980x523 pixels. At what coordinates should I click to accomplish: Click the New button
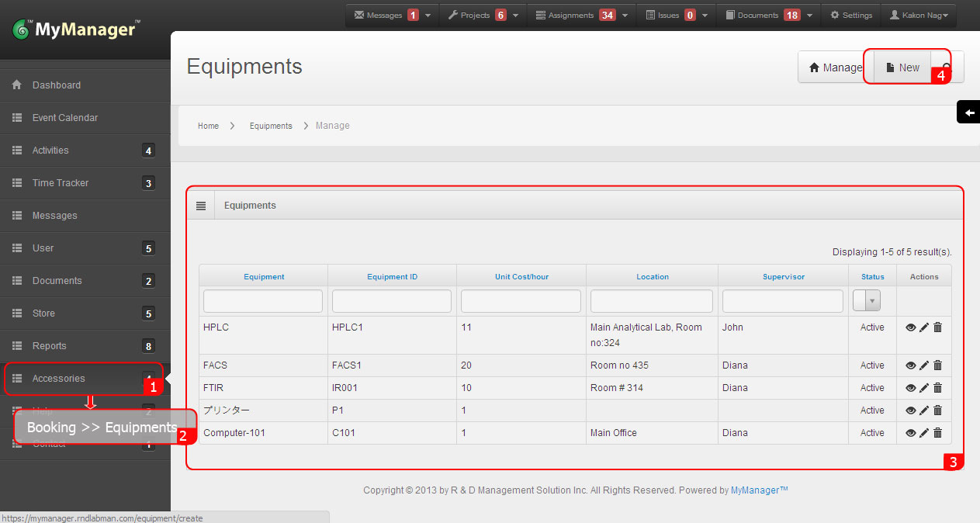click(x=901, y=67)
